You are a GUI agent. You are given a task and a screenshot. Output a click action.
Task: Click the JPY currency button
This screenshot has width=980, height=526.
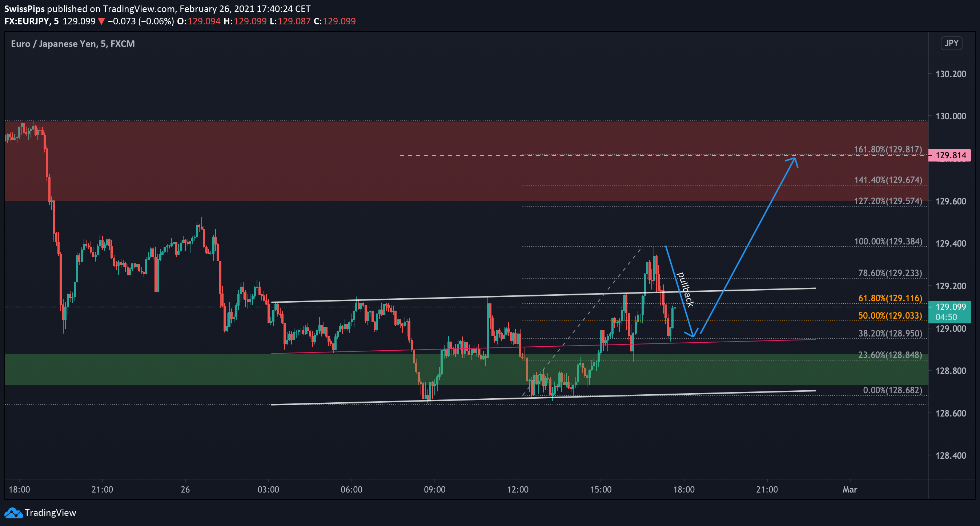[x=951, y=43]
